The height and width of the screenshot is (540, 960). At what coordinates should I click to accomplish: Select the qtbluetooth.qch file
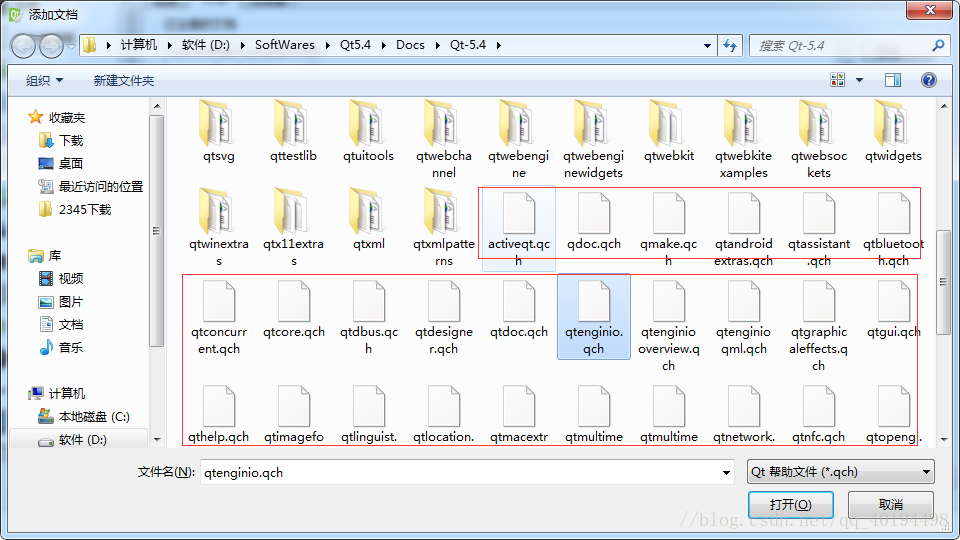pyautogui.click(x=893, y=228)
